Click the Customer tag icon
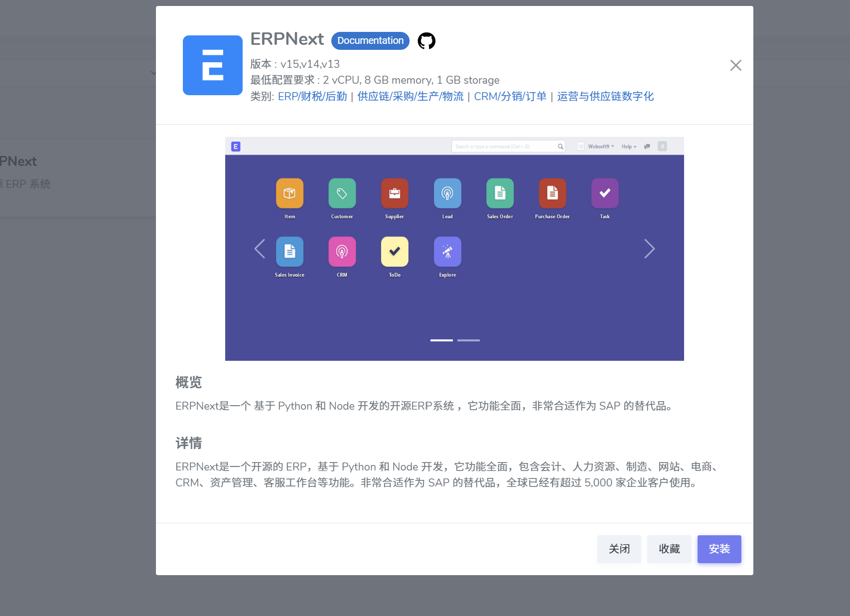The width and height of the screenshot is (850, 616). click(342, 193)
